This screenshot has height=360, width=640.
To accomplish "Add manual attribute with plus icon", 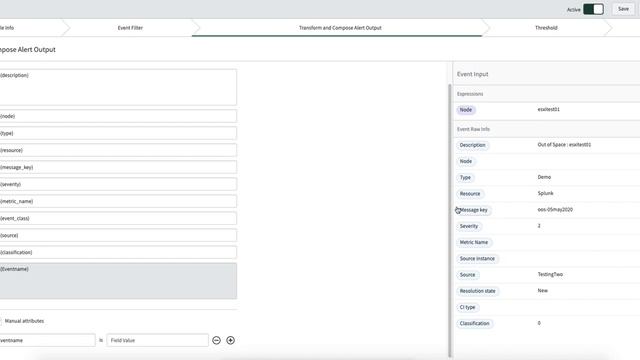I will 230,340.
